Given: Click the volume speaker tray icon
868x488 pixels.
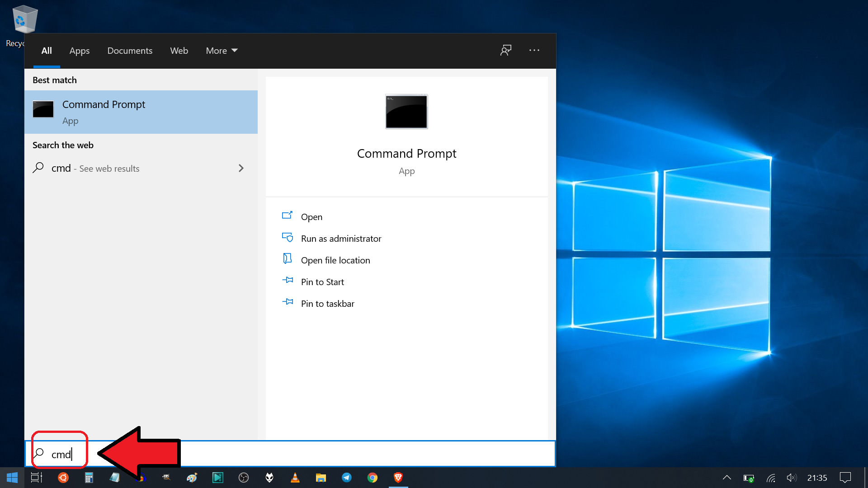Looking at the screenshot, I should (792, 478).
